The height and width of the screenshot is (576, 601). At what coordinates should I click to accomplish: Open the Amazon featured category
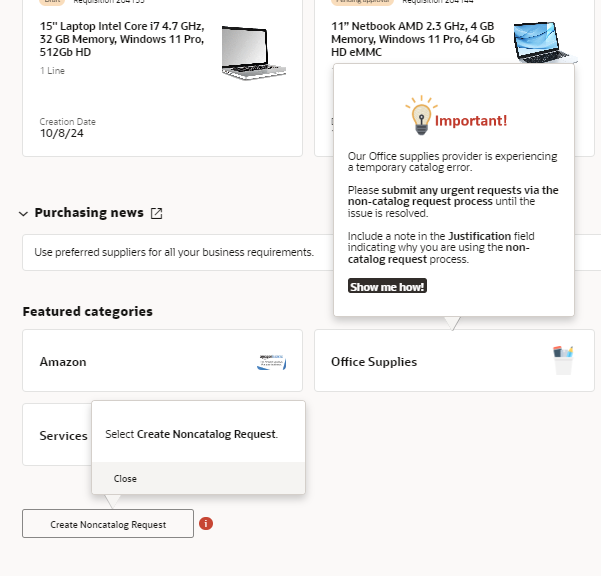point(63,362)
